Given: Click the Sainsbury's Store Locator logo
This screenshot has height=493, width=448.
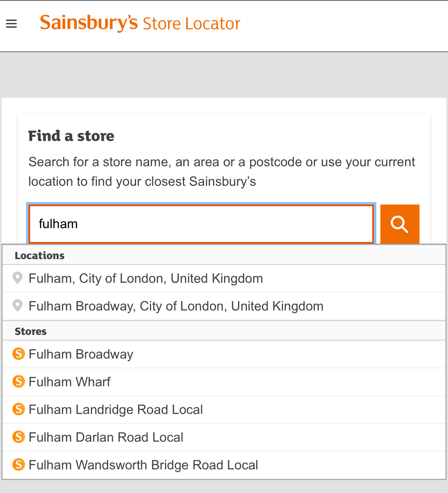Looking at the screenshot, I should [140, 23].
